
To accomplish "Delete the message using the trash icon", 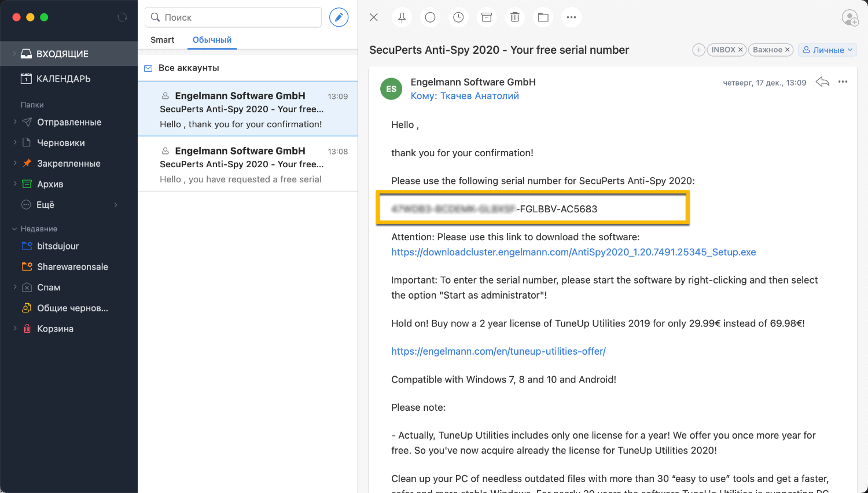I will point(515,17).
